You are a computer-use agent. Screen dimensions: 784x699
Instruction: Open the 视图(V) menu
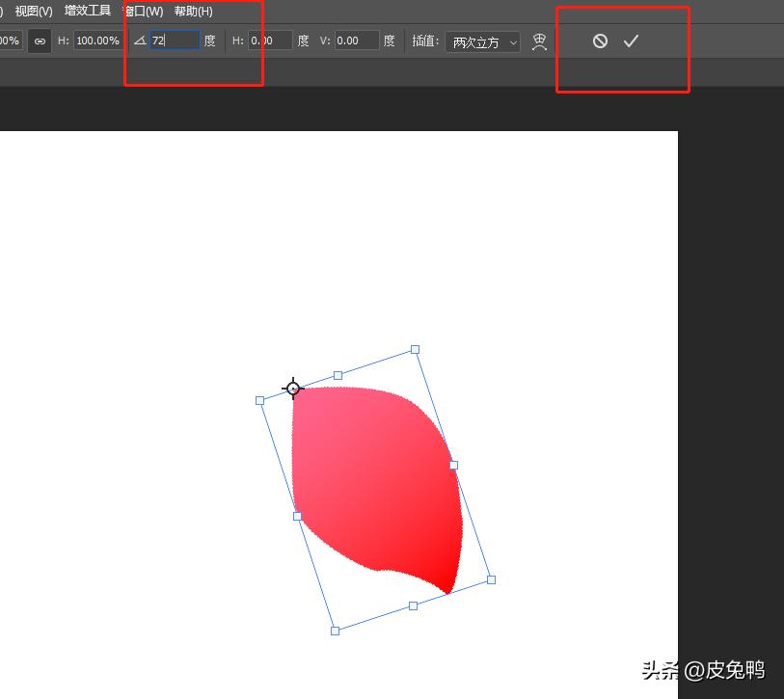[x=34, y=11]
